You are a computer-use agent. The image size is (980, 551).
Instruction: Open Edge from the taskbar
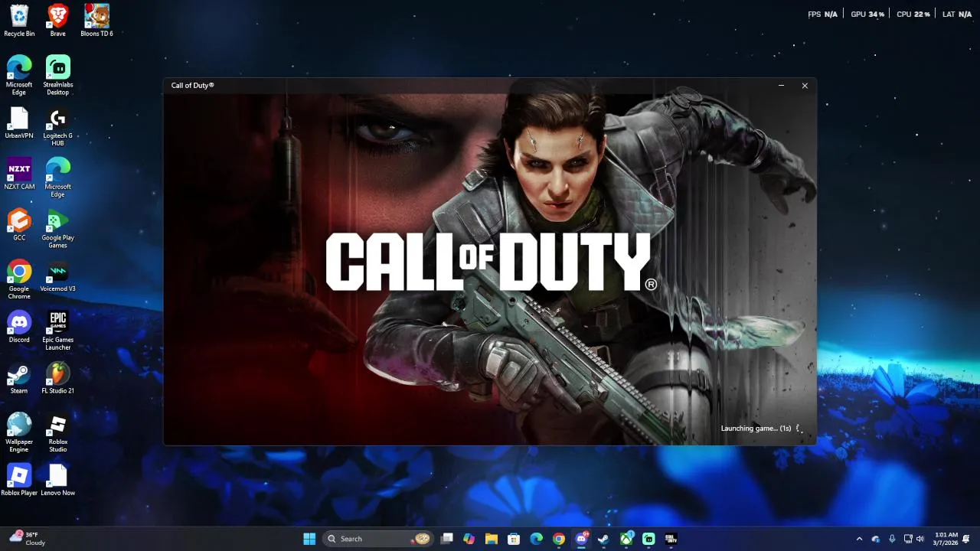point(537,539)
